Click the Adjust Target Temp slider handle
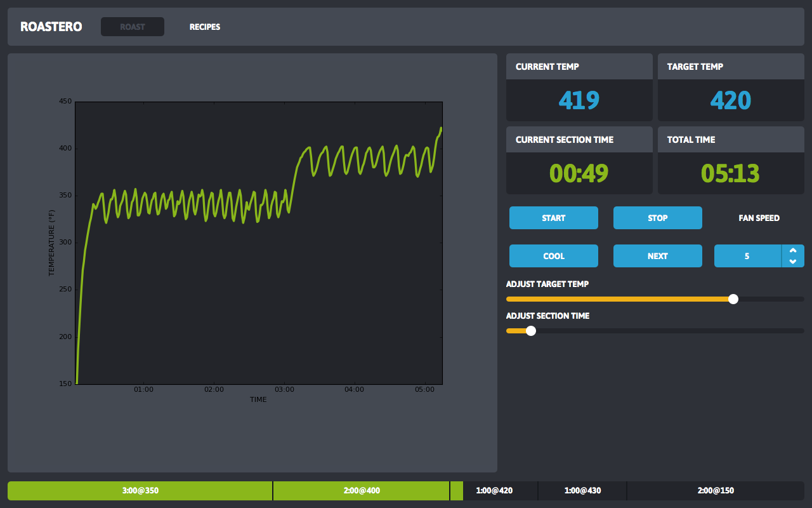The height and width of the screenshot is (508, 812). [733, 299]
